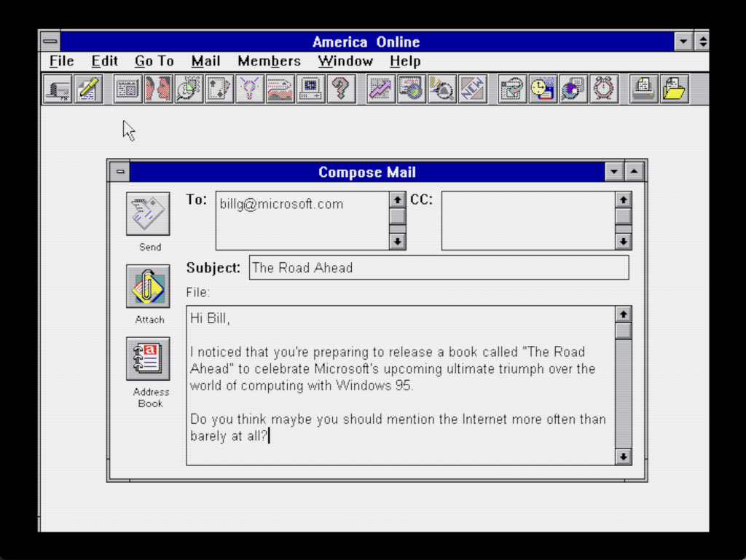Screen dimensions: 746x560
Task: Click the stamp and magnifier toolbar icon
Action: click(189, 89)
